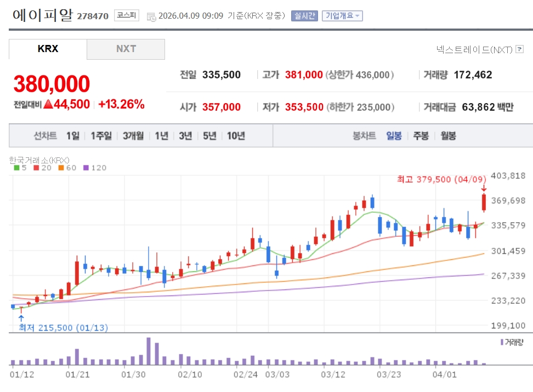Click the purple 거래량 volume legend marker

pos(501,342)
